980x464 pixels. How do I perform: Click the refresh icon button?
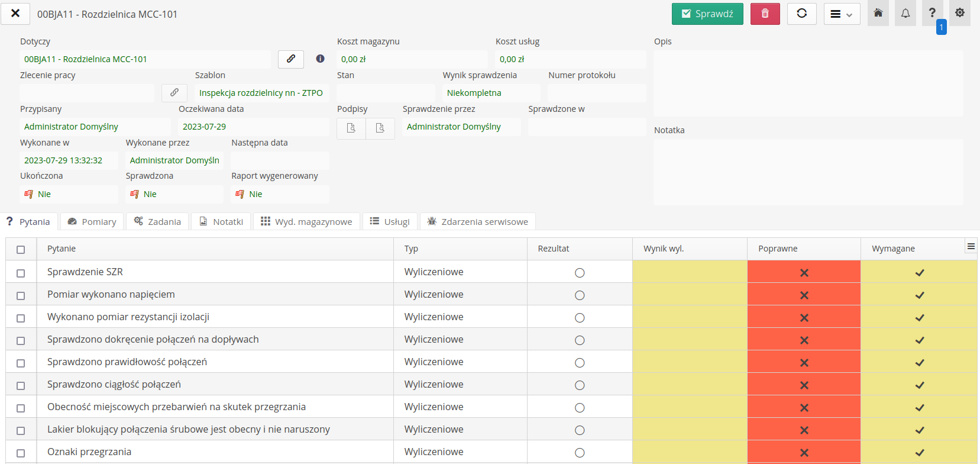click(801, 14)
